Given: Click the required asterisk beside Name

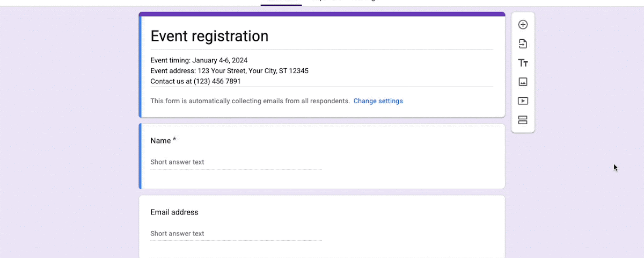Looking at the screenshot, I should tap(174, 140).
